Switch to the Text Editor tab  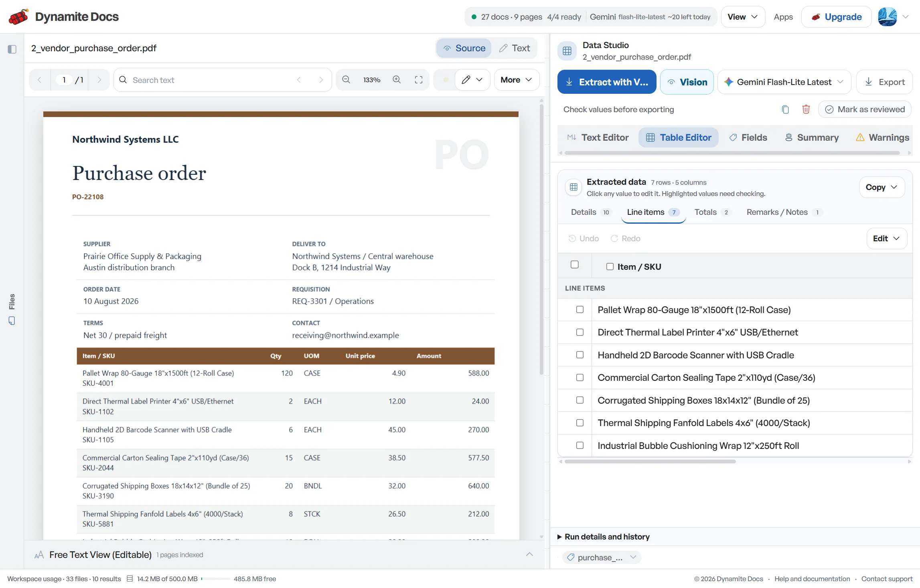(598, 137)
